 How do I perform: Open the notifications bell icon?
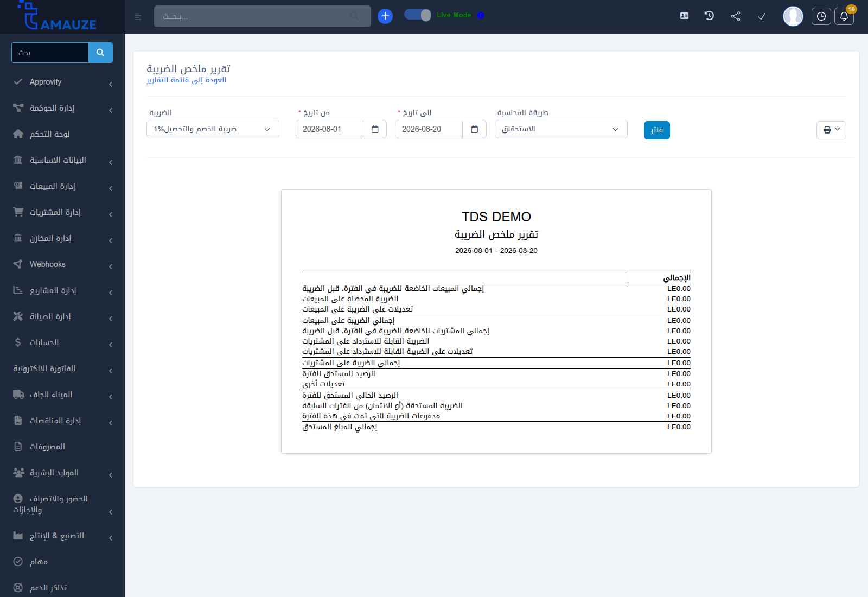point(844,16)
